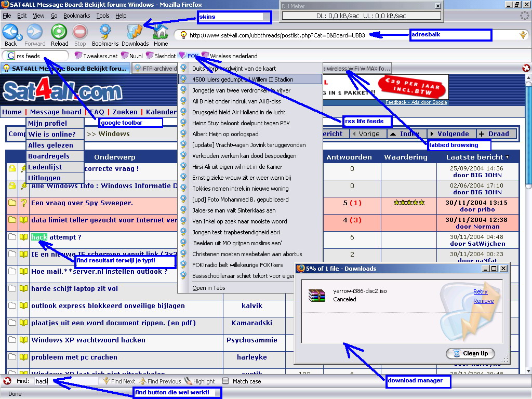
Task: Click the Index navigation button
Action: 406,134
